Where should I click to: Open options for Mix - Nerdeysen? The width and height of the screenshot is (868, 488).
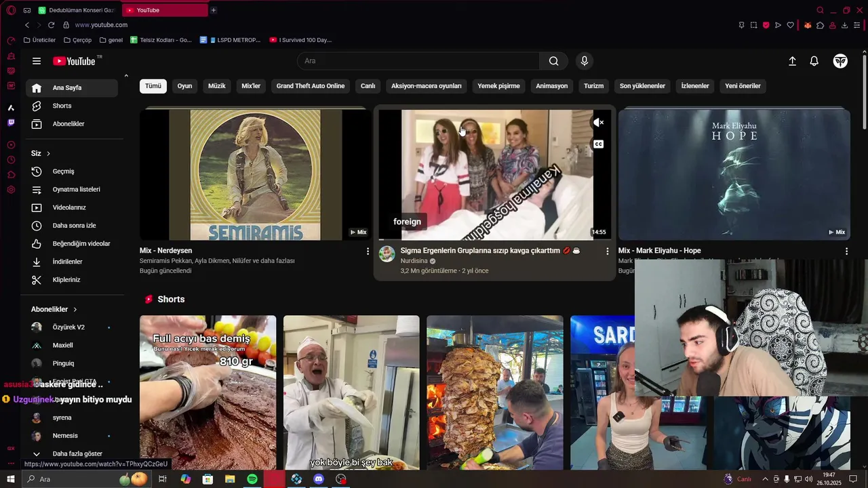tap(368, 251)
